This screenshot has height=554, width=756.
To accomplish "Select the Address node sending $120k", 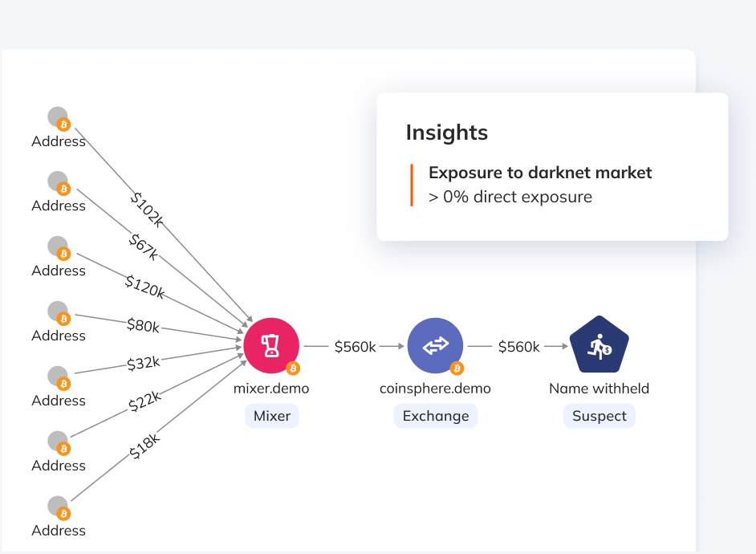I will [x=58, y=247].
